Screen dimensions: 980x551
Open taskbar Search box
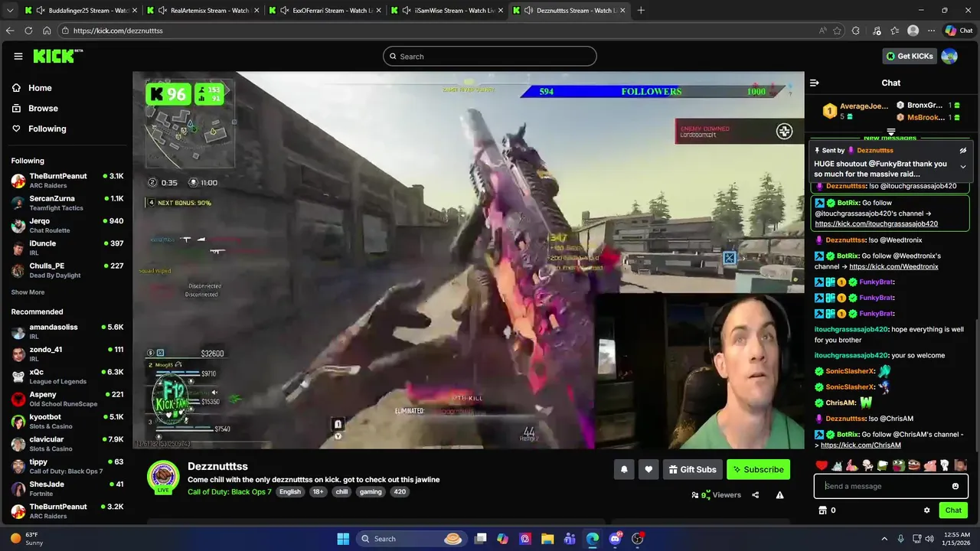[411, 539]
